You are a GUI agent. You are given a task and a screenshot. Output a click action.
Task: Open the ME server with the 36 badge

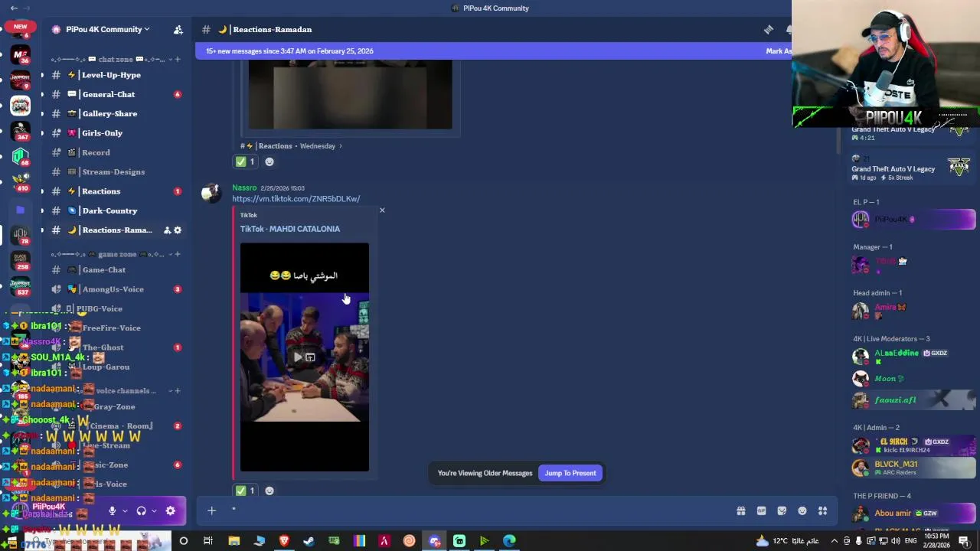20,54
